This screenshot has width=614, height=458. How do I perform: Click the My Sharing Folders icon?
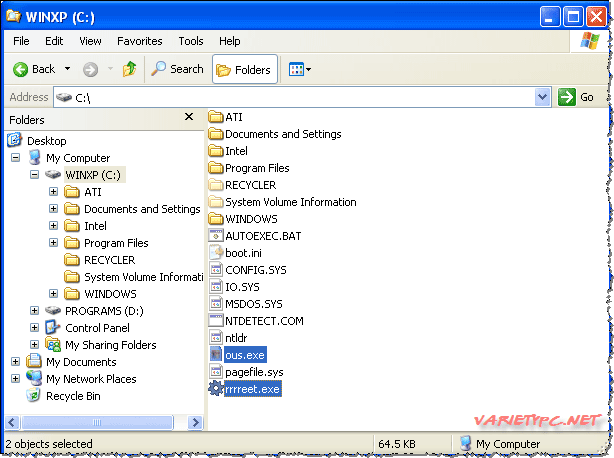click(x=53, y=344)
